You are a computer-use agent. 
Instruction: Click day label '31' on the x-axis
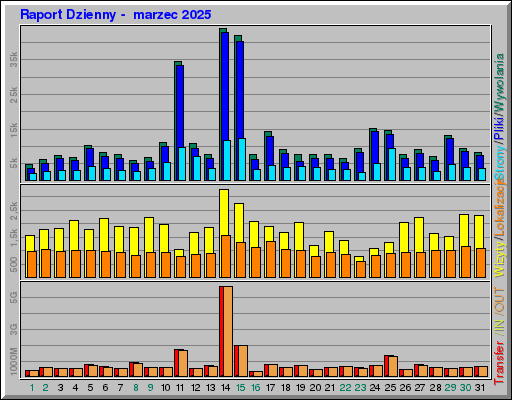[x=480, y=388]
